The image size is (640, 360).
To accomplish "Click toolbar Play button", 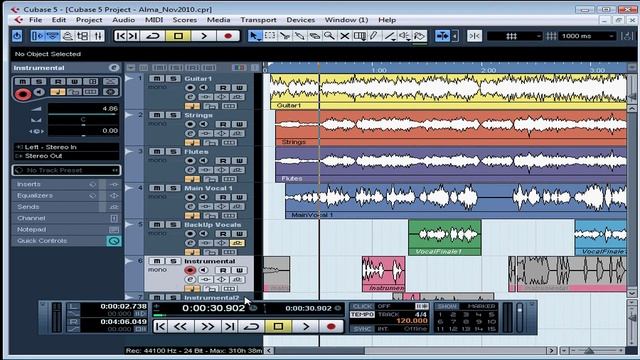I will [204, 36].
